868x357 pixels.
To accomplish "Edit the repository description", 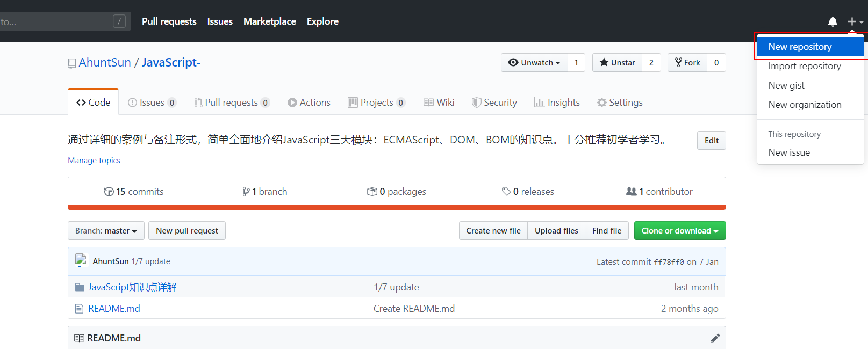I will [712, 141].
